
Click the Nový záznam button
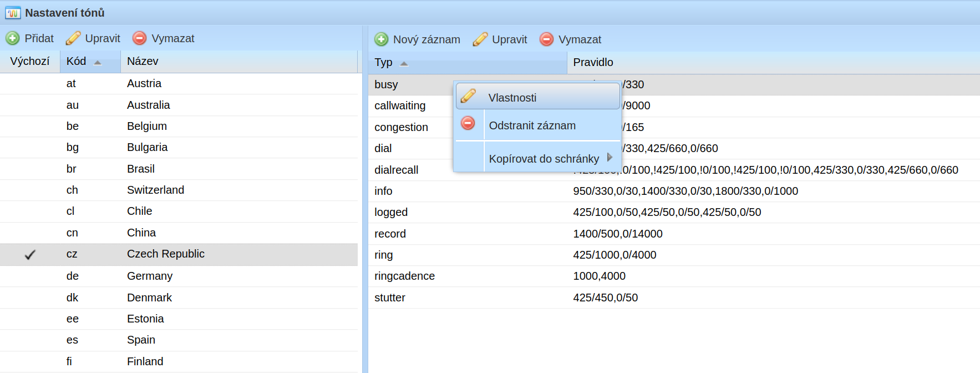click(418, 39)
